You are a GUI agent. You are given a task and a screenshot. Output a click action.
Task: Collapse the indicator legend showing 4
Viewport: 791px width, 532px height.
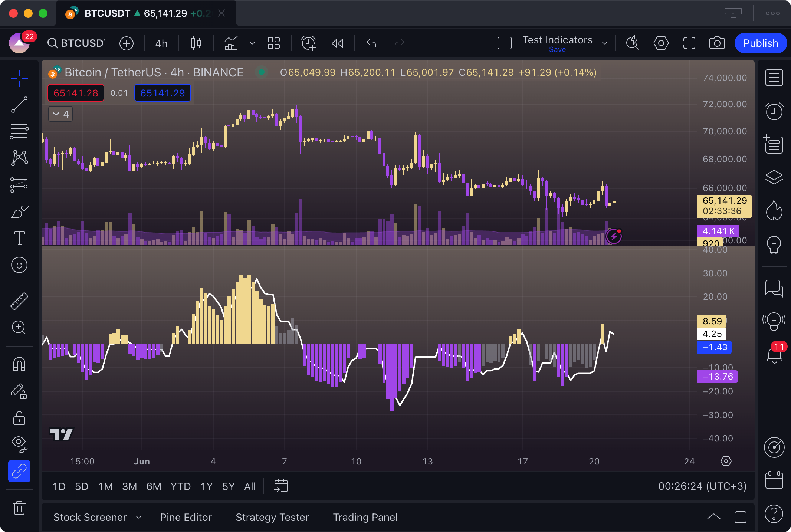click(60, 114)
